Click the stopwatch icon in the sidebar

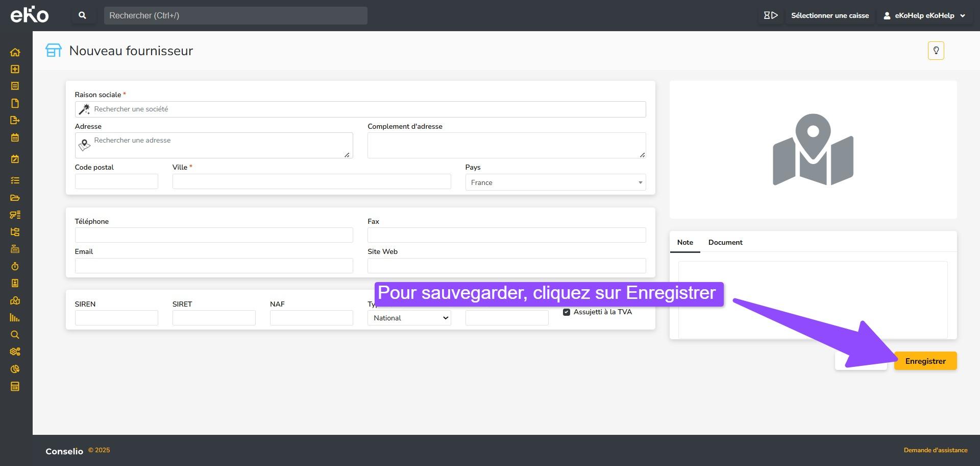pyautogui.click(x=15, y=266)
